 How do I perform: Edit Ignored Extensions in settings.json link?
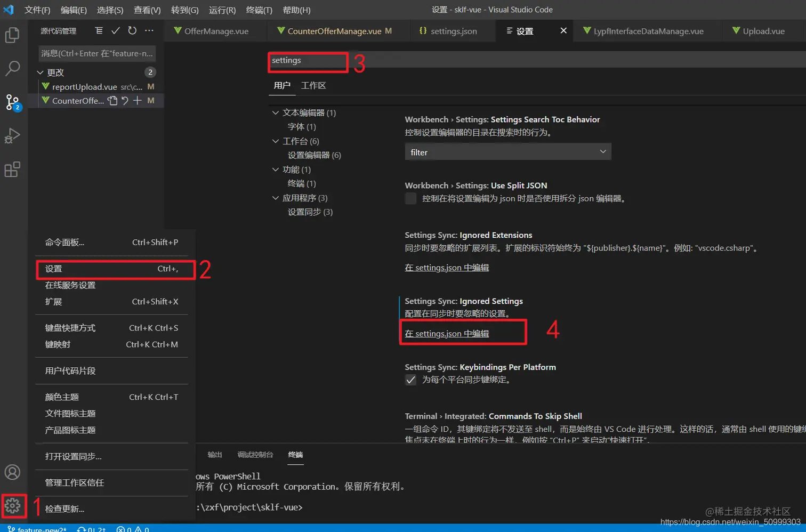447,268
